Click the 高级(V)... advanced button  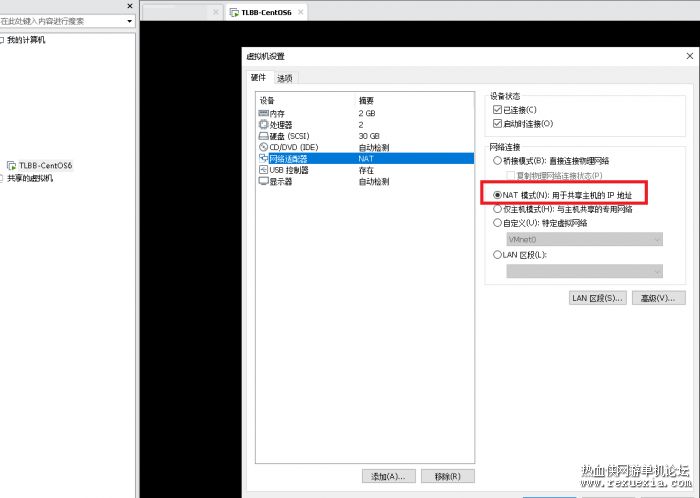(x=658, y=298)
